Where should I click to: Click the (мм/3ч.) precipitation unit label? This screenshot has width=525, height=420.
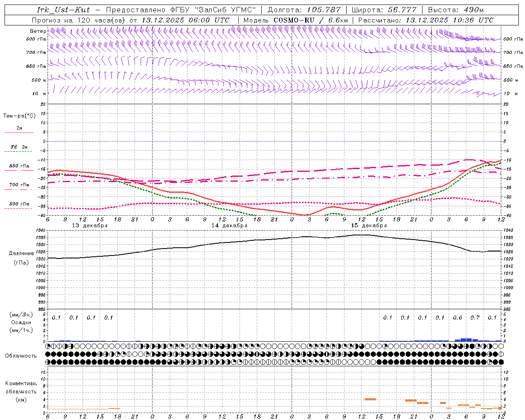21,315
